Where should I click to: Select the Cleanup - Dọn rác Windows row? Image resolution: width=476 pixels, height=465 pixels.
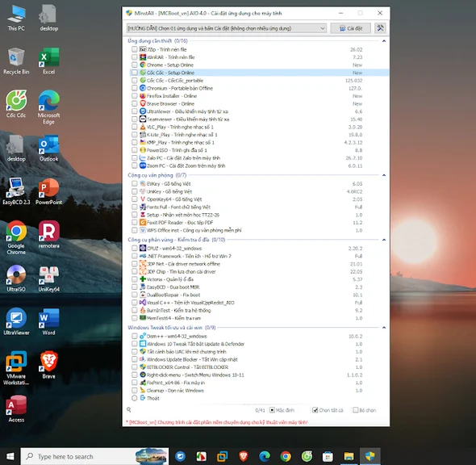point(259,390)
